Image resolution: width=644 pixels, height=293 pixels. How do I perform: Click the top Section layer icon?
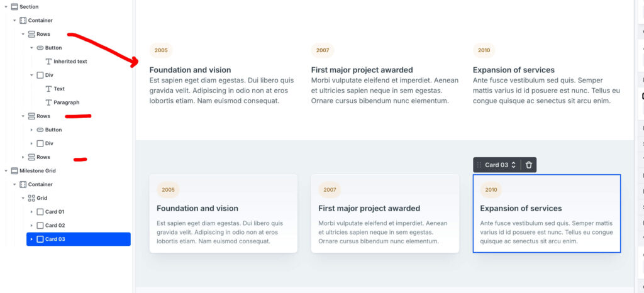[14, 7]
